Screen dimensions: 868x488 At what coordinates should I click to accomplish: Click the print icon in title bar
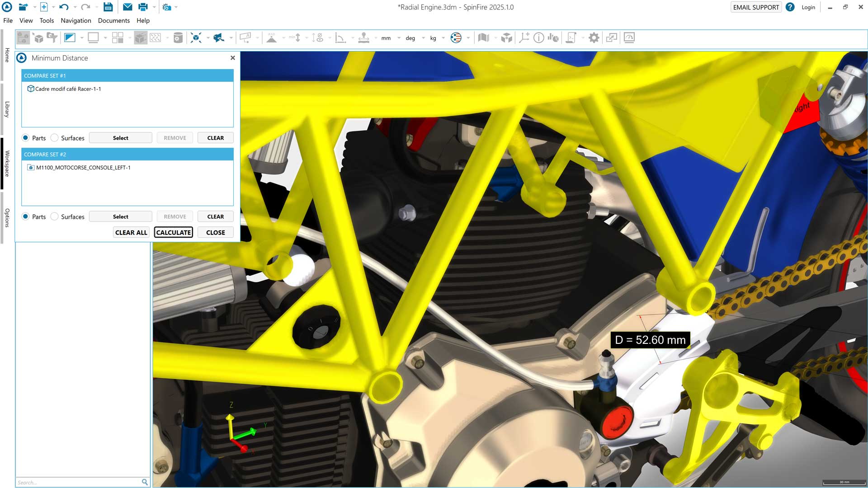pos(143,7)
